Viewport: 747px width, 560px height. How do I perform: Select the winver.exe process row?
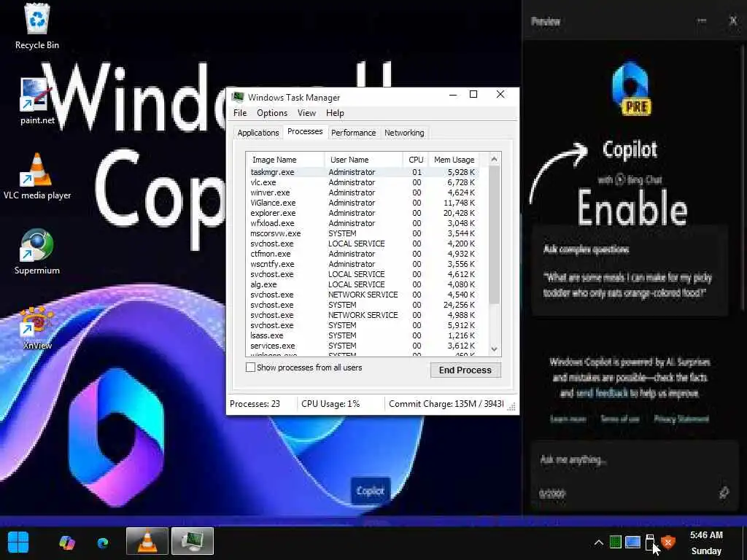point(363,192)
